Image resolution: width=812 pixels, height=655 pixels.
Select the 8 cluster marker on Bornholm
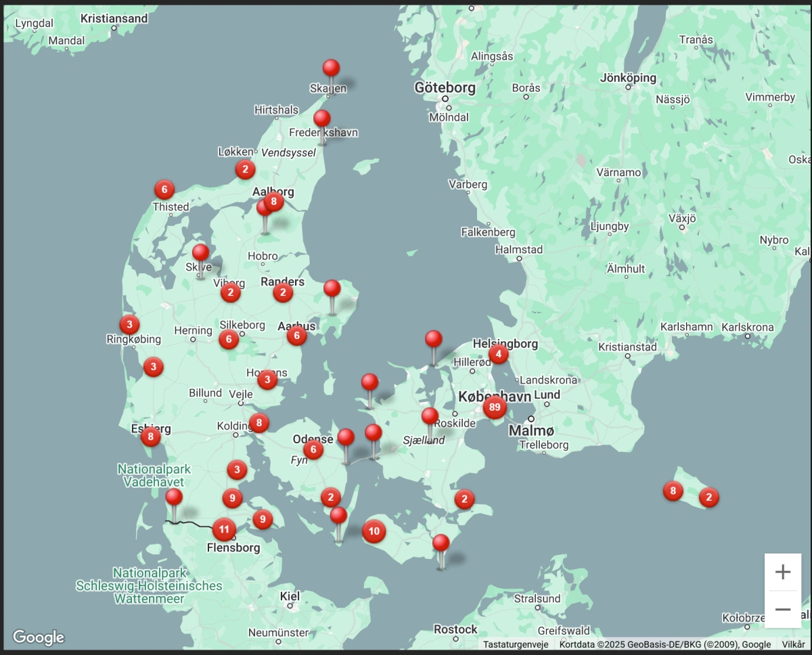pyautogui.click(x=673, y=491)
